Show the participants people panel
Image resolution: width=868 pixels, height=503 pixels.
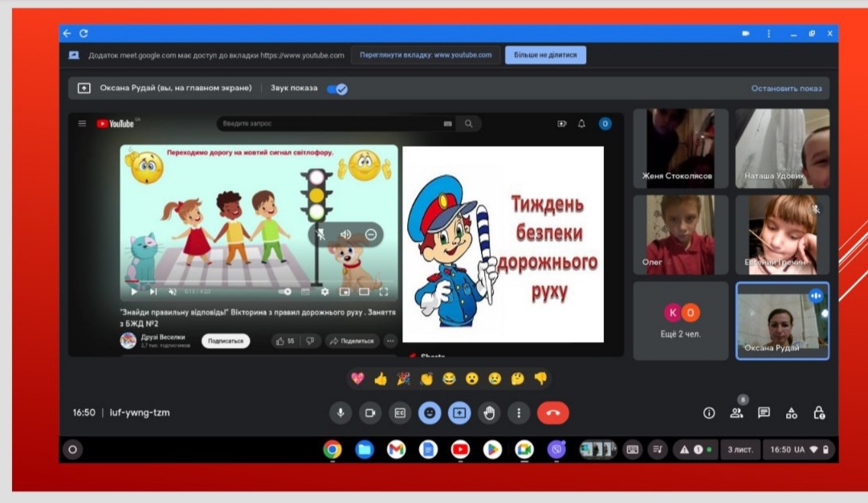(736, 413)
